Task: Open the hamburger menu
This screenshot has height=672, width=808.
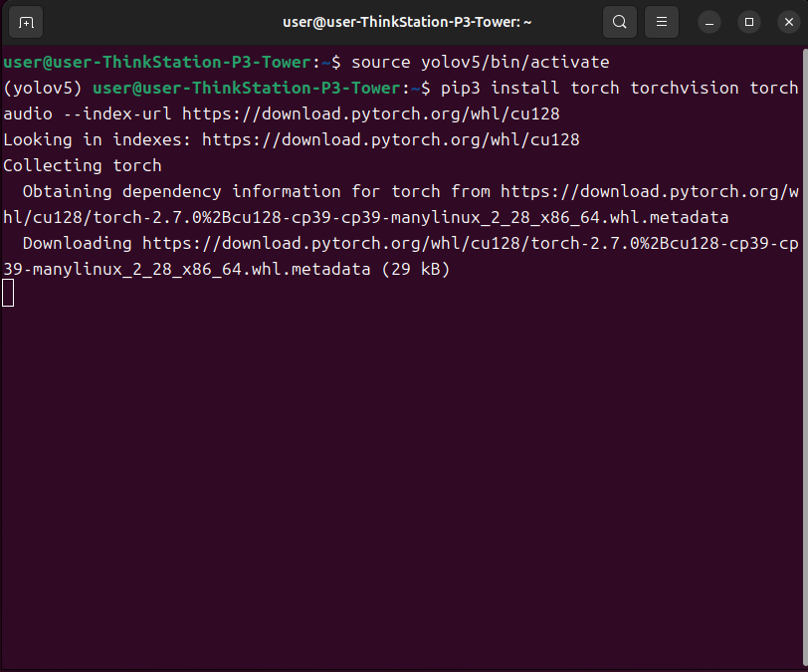Action: [662, 22]
